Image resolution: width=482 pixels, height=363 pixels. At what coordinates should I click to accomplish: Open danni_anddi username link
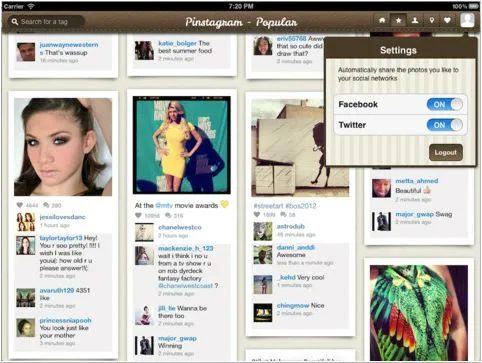296,247
